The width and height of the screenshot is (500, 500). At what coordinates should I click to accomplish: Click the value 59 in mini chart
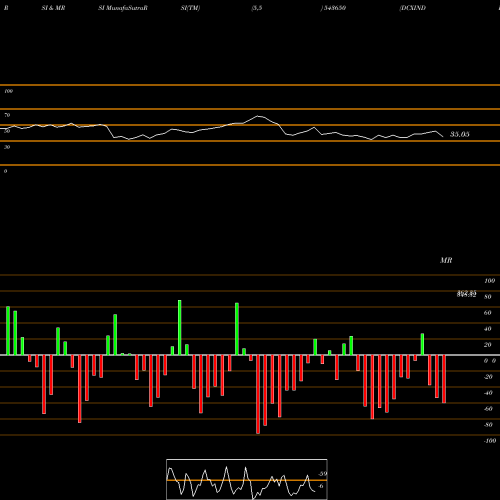pos(323,474)
